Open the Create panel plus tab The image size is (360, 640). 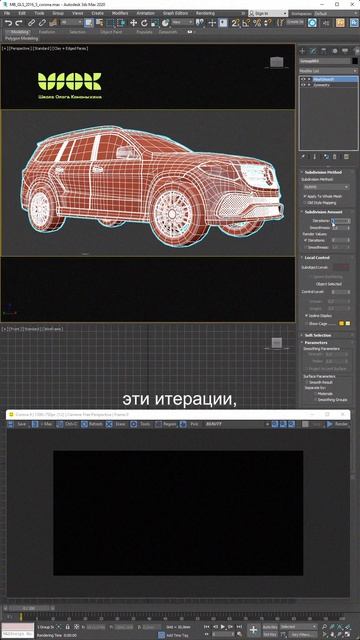(x=302, y=51)
